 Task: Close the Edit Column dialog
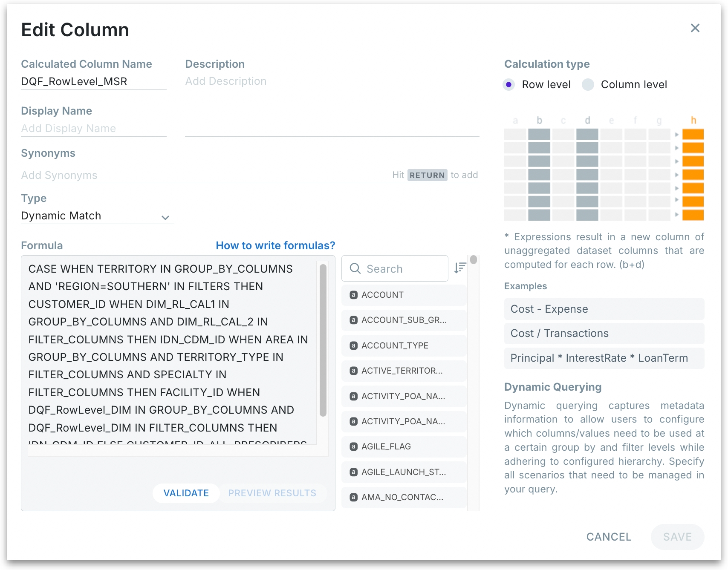tap(695, 28)
